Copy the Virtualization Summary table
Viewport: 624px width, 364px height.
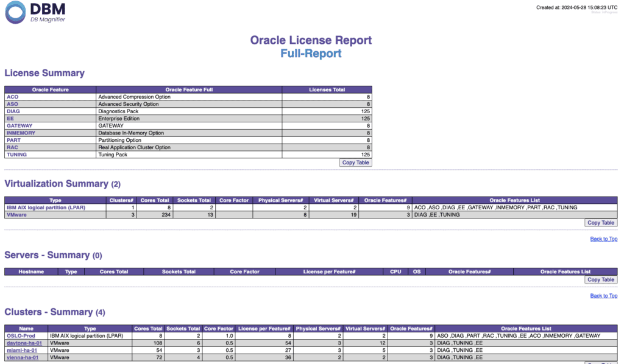[600, 223]
